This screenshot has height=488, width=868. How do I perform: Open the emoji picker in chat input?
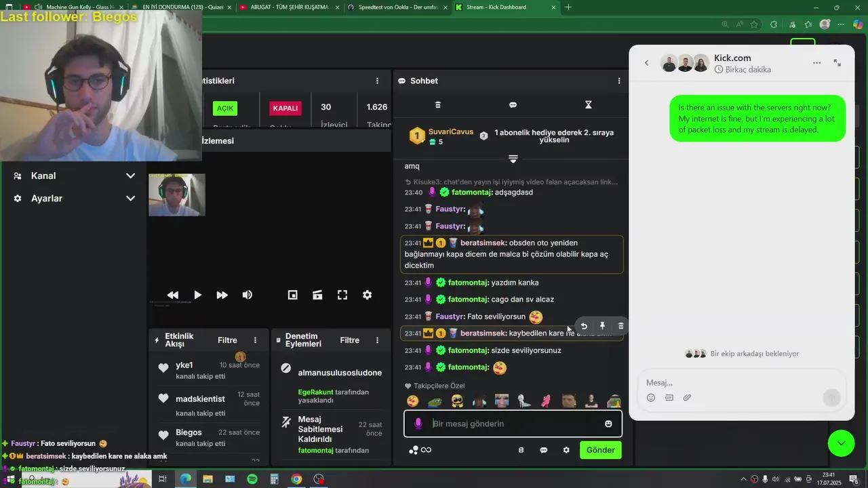click(608, 424)
